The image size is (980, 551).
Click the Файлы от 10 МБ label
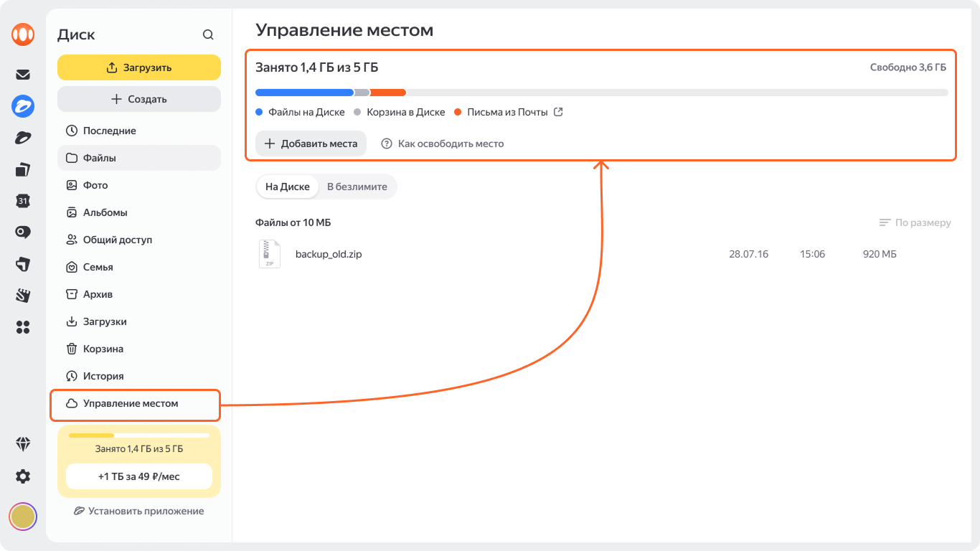coord(293,222)
